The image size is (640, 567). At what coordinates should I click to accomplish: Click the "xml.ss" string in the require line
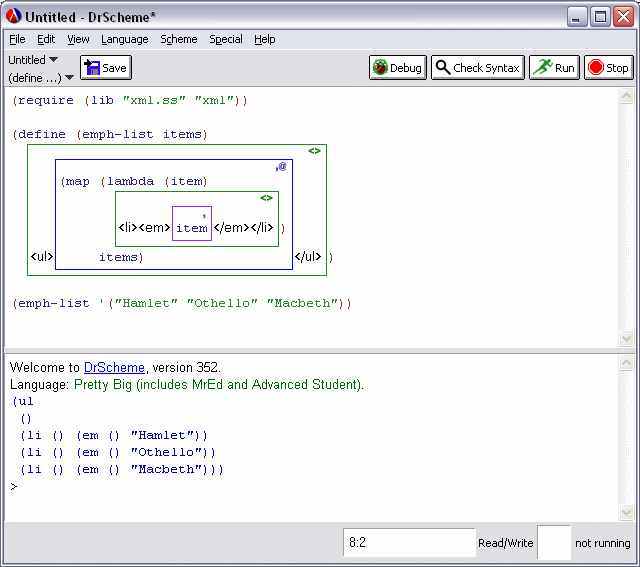coord(154,100)
